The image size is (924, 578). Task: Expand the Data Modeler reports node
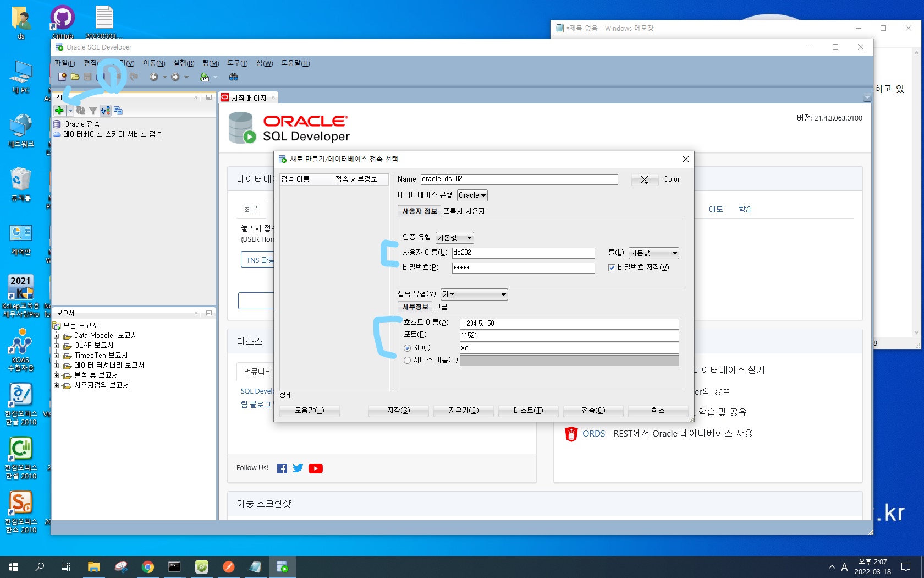click(x=56, y=336)
